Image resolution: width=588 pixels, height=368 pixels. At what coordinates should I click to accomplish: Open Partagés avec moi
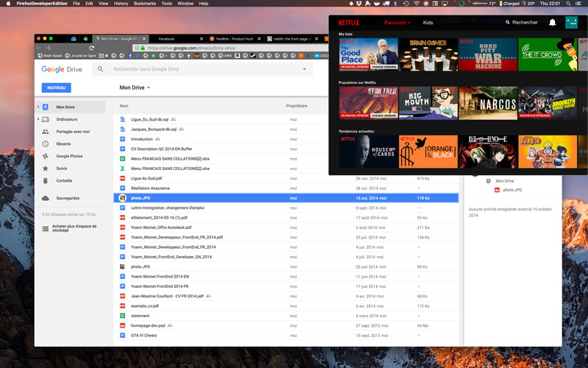click(x=73, y=132)
